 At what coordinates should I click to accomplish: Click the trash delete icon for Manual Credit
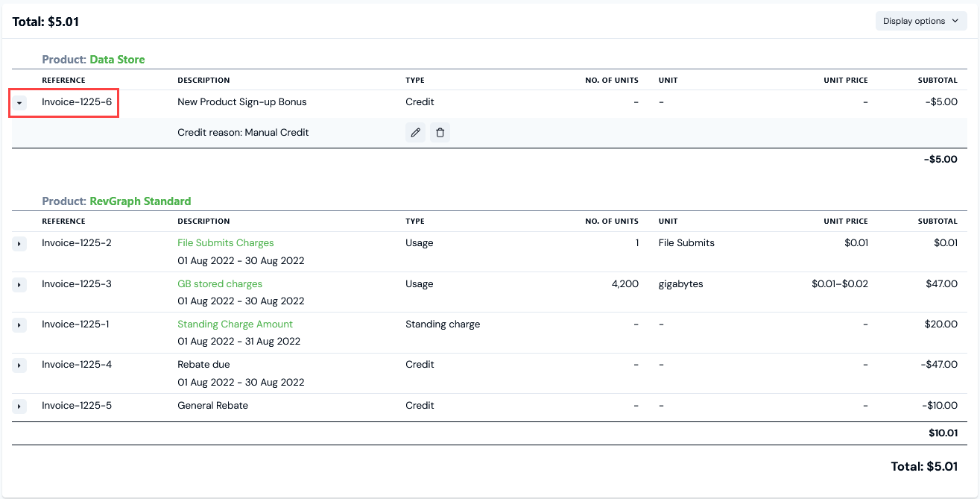[x=440, y=133]
